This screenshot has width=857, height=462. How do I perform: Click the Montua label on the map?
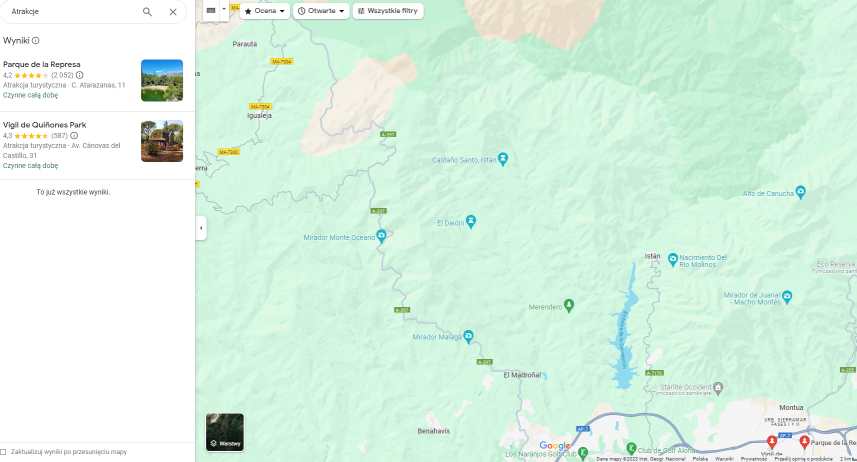tap(791, 407)
